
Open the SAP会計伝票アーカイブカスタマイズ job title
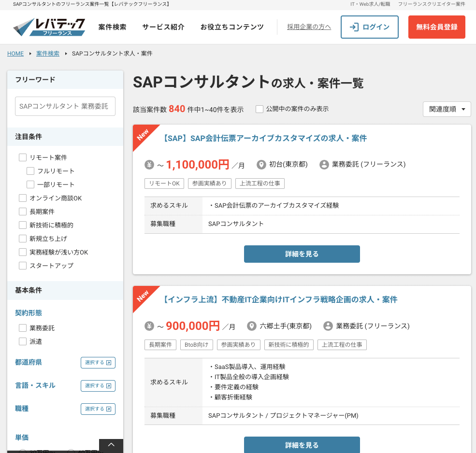pos(264,138)
